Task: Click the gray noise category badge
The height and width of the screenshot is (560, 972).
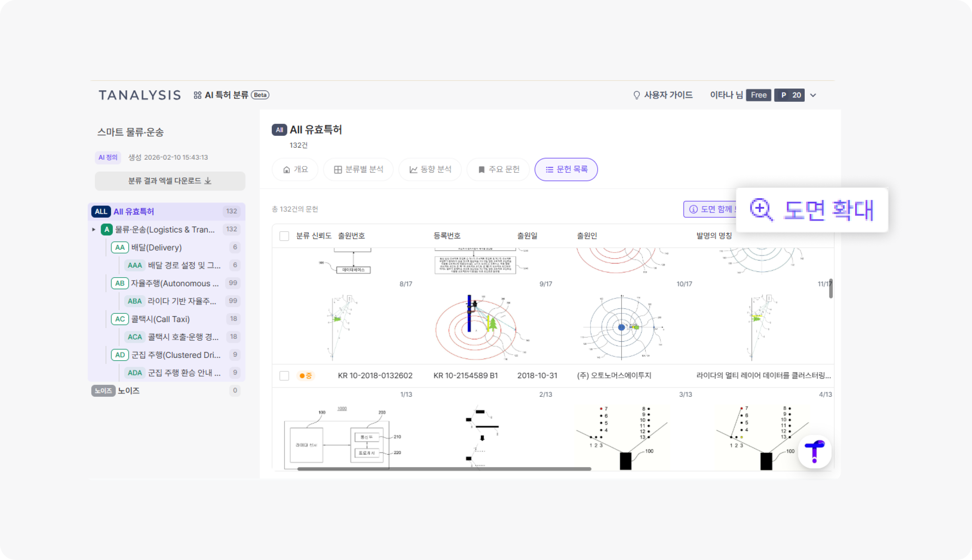Action: pos(103,391)
